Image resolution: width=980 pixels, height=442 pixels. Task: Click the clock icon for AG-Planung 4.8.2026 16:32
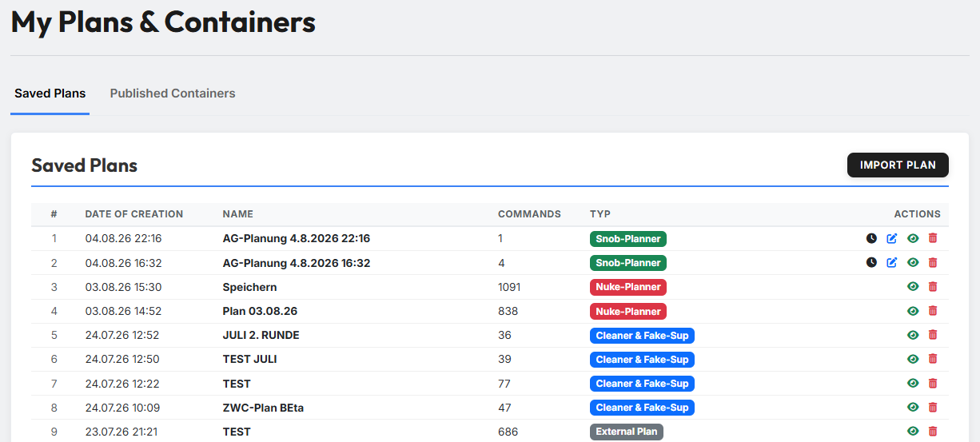point(871,262)
